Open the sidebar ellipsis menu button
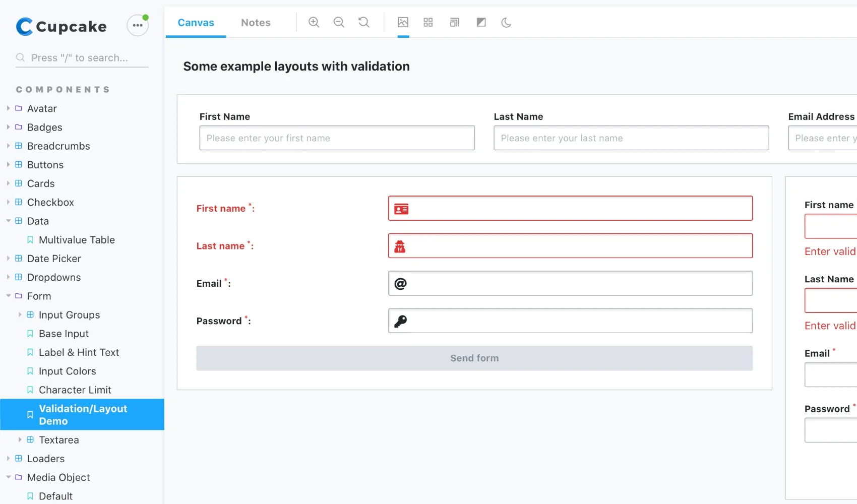This screenshot has height=504, width=857. (137, 25)
